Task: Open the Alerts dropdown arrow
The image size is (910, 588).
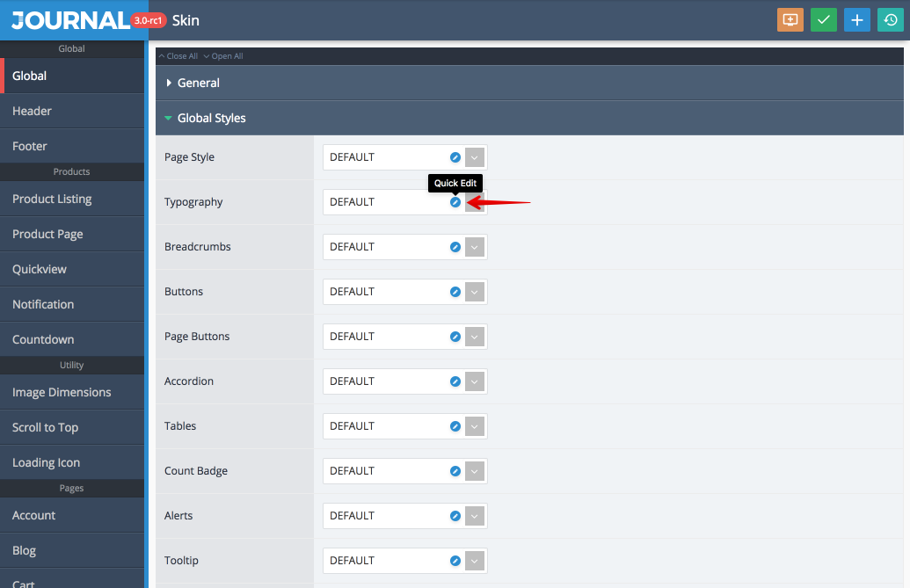Action: click(x=475, y=516)
